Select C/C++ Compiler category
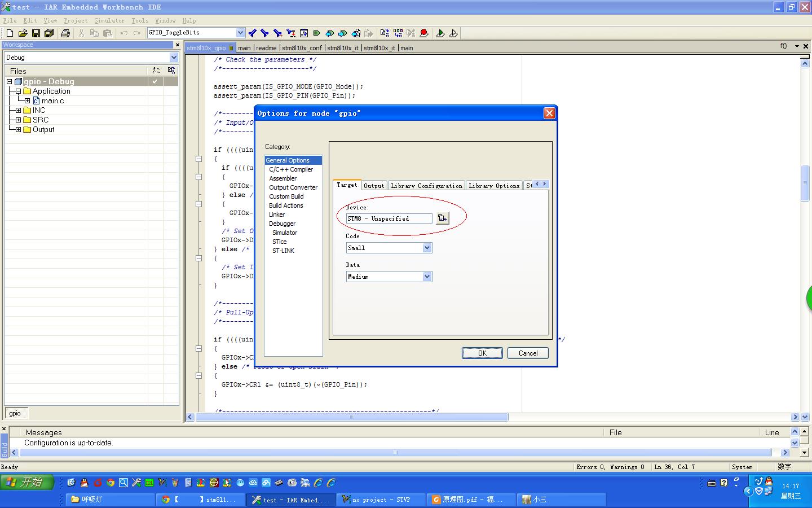Image resolution: width=812 pixels, height=508 pixels. [291, 169]
